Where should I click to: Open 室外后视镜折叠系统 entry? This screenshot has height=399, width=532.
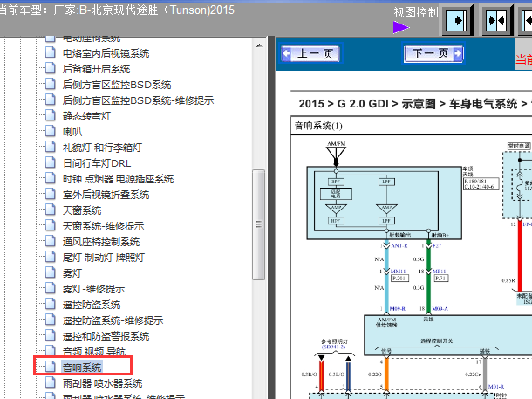pos(106,195)
